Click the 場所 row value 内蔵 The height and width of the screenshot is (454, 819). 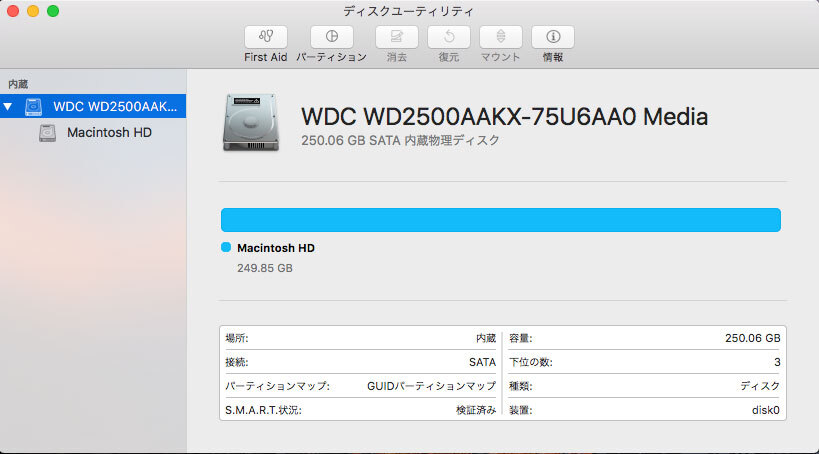click(486, 338)
